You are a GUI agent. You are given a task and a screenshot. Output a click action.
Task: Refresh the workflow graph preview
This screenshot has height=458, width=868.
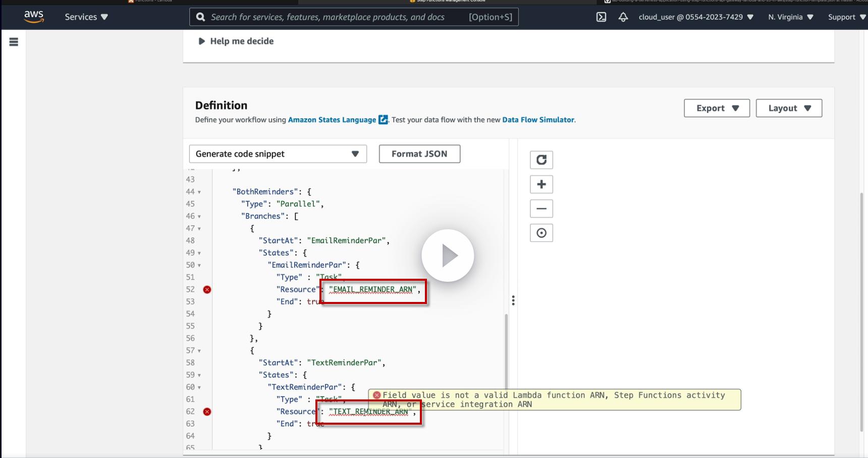[x=541, y=160]
